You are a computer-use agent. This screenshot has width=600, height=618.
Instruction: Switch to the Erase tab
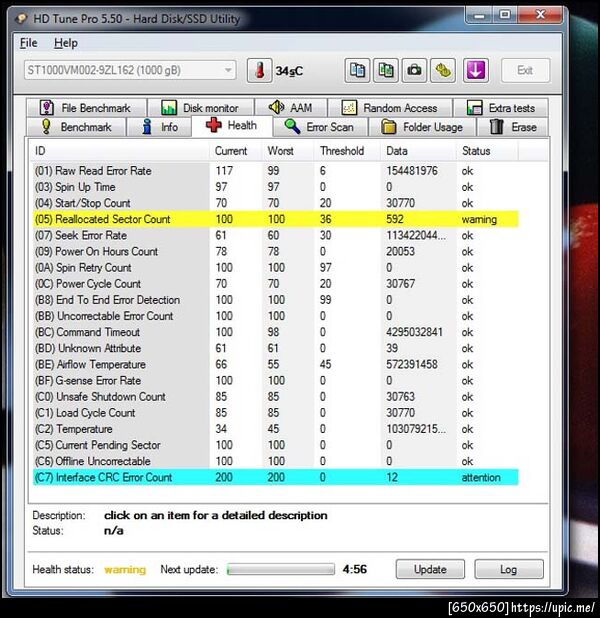coord(513,127)
